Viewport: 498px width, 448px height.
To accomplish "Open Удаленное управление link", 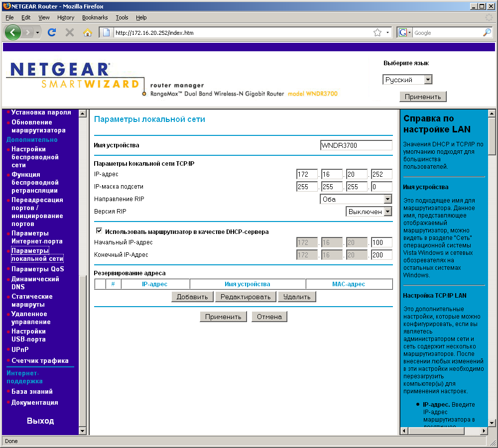I will coord(31,318).
